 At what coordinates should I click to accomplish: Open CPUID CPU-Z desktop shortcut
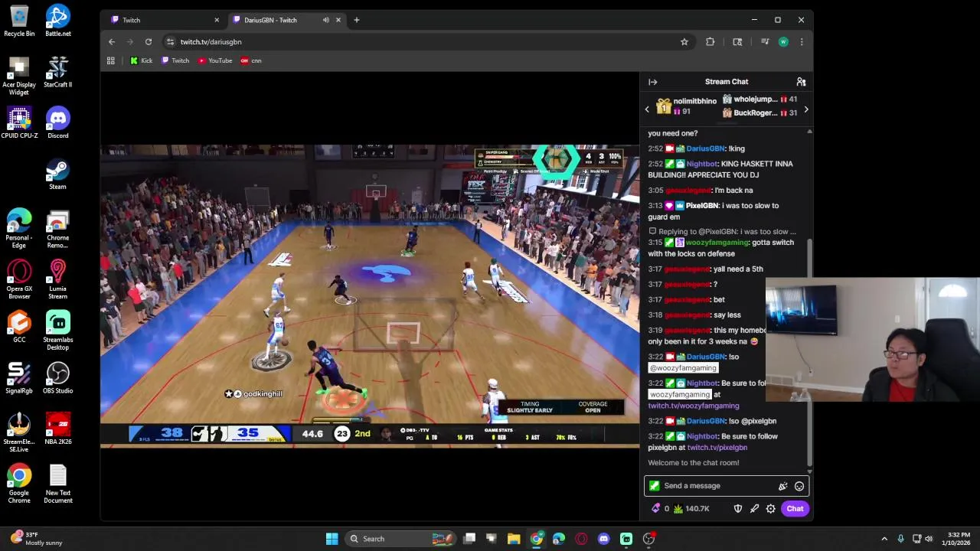[x=19, y=122]
